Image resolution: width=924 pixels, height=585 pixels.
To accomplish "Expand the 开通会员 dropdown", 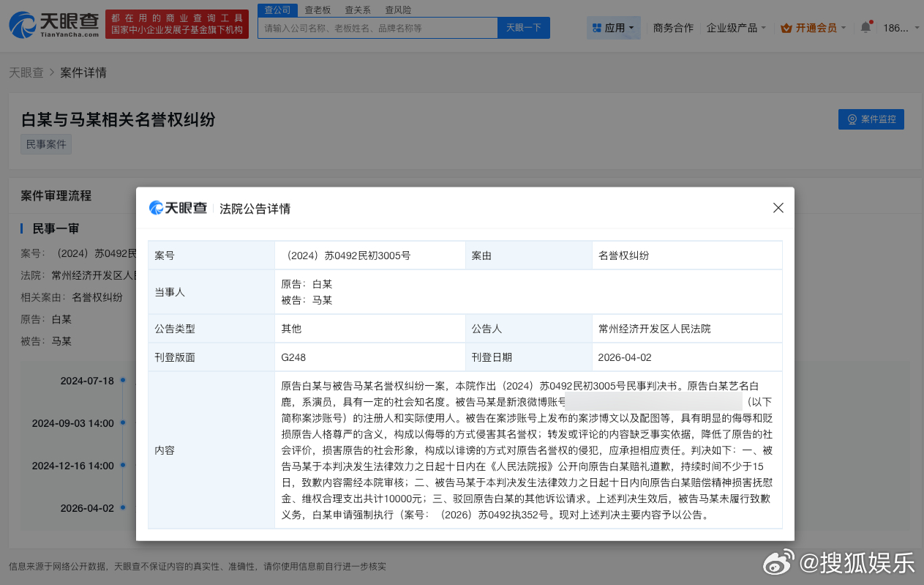I will (x=816, y=28).
